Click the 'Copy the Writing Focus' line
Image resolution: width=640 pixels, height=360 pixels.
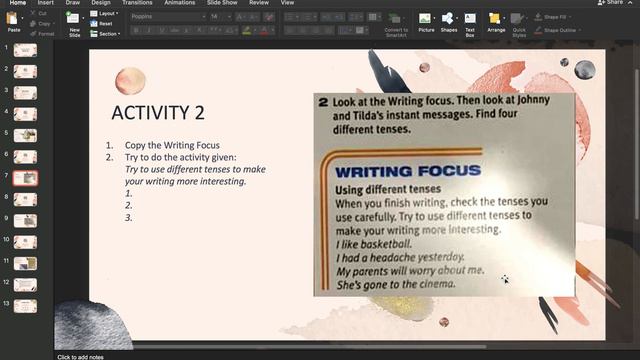[x=172, y=145]
